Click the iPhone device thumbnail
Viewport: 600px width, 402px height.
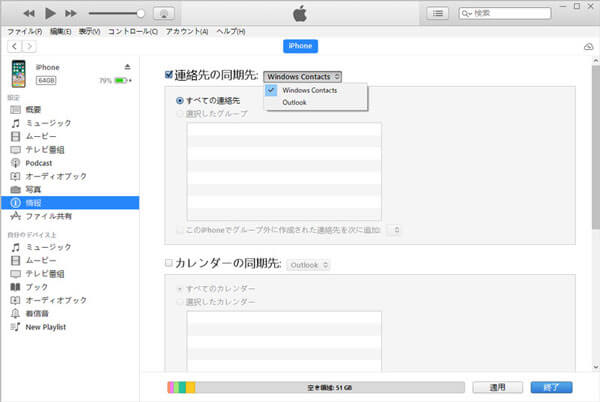(18, 73)
